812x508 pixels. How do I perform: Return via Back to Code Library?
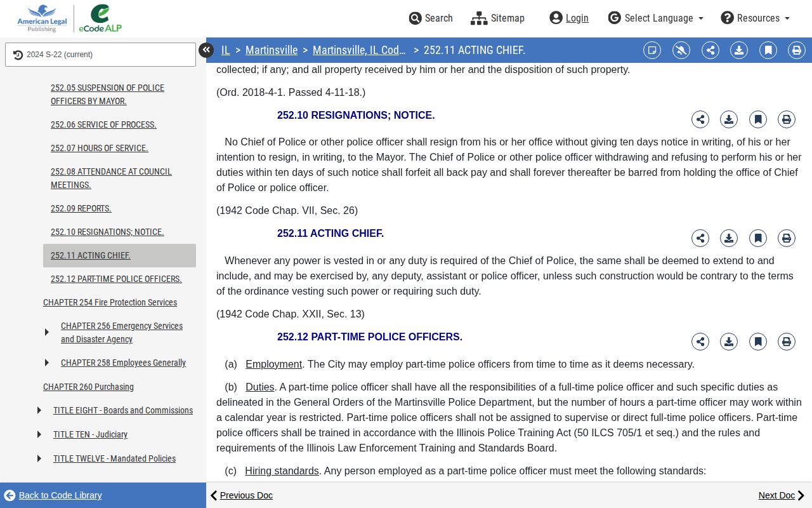(53, 495)
